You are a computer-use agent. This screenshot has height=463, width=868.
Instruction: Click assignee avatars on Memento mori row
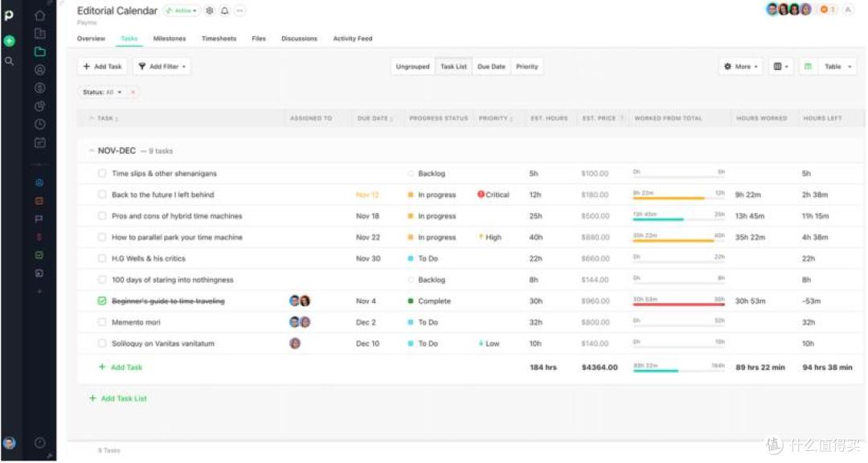[300, 322]
